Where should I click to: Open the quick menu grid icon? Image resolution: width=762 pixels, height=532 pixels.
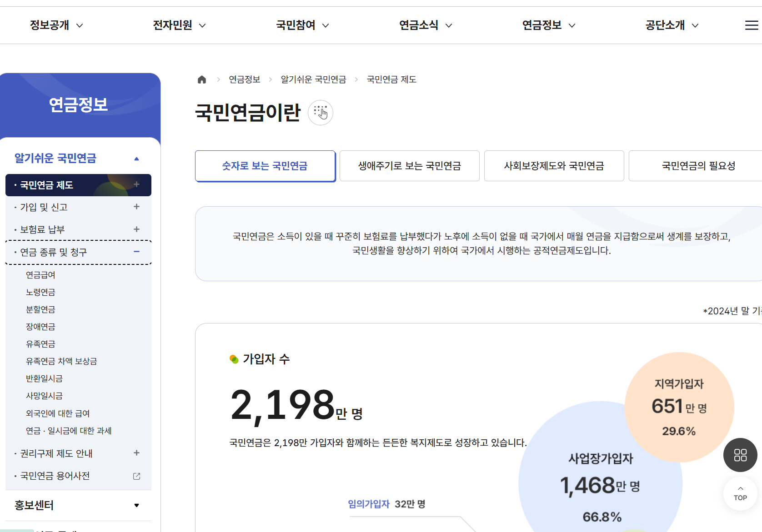coord(740,455)
